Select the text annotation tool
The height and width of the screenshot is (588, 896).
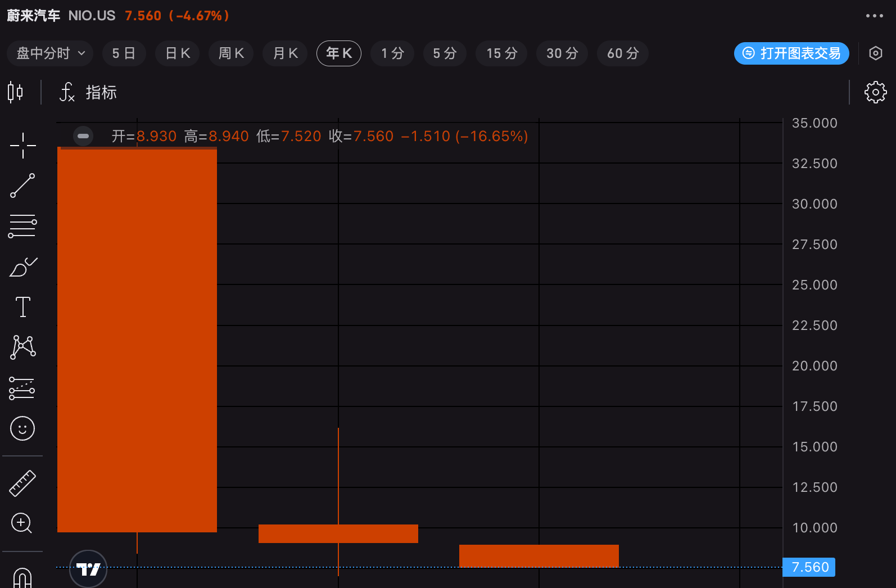click(x=23, y=307)
